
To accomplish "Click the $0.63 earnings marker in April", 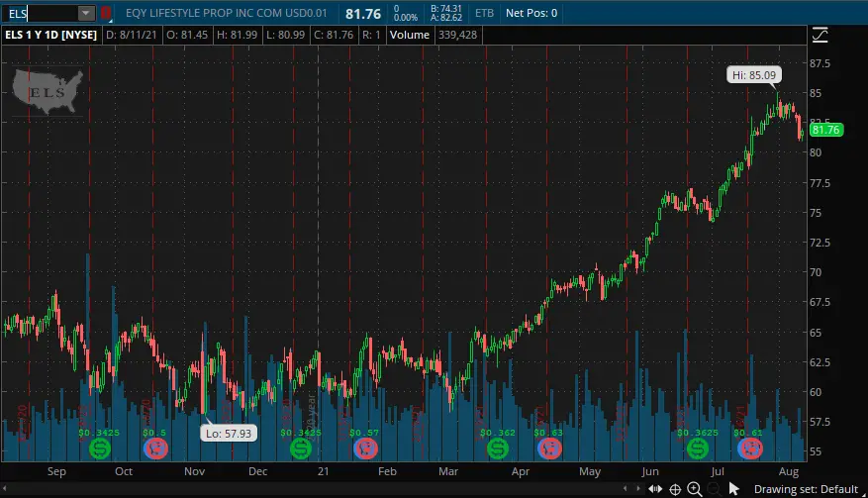I will click(x=549, y=448).
